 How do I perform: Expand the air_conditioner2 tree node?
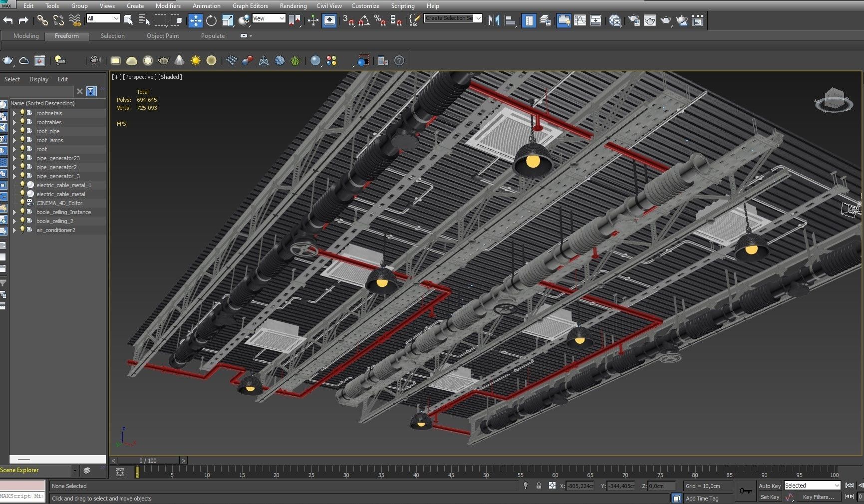14,230
